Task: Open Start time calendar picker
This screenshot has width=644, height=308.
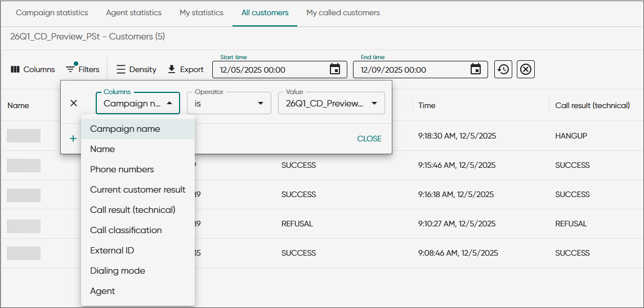Action: point(335,69)
